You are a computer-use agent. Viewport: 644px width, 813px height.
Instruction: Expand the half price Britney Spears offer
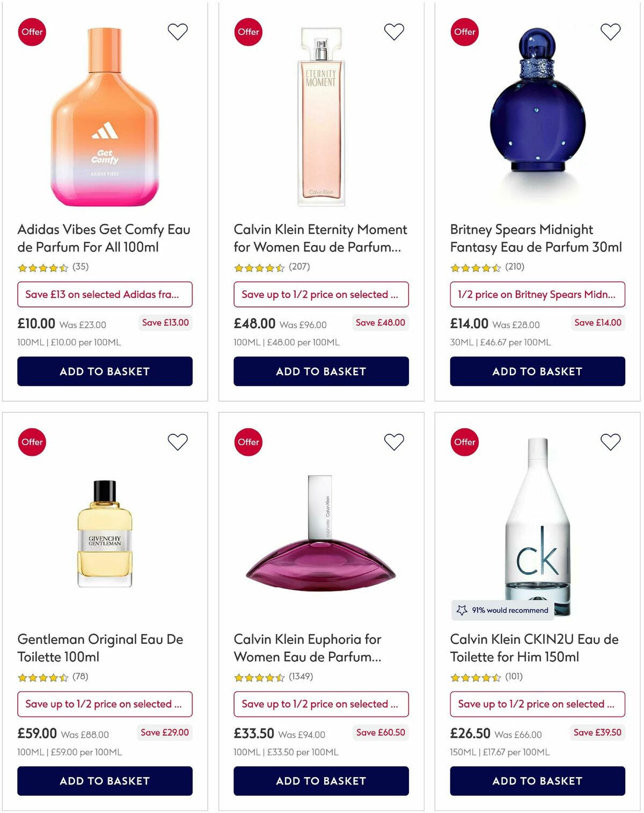coord(537,294)
